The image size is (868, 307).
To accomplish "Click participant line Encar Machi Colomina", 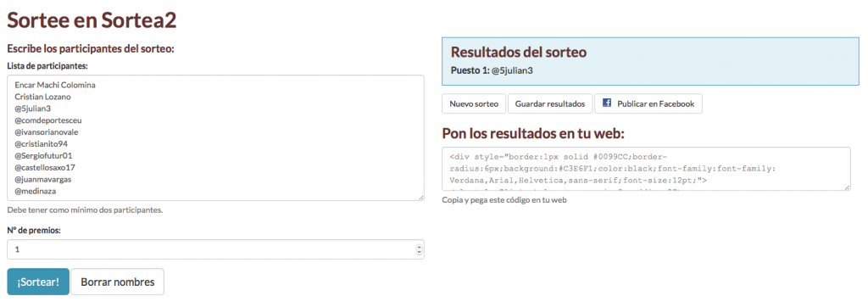I will pyautogui.click(x=55, y=85).
